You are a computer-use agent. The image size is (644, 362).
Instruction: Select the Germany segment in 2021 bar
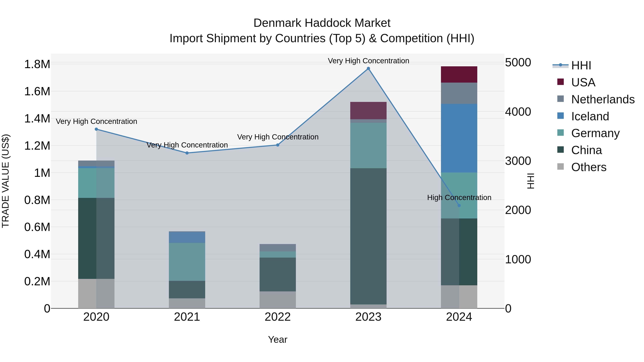click(x=187, y=262)
